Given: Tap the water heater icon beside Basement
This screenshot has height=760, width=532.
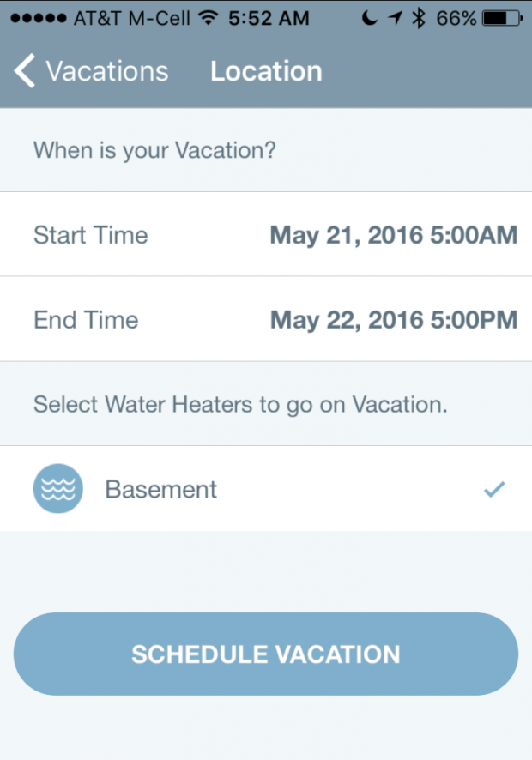Looking at the screenshot, I should [x=57, y=489].
